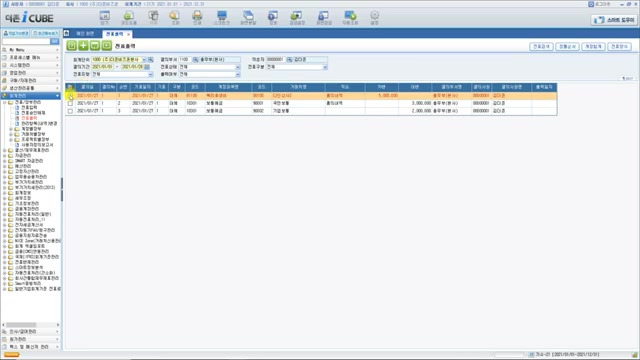Viewport: 640px width, 360px height.
Task: Click the 5,000,000 debit cell
Action: click(382, 96)
